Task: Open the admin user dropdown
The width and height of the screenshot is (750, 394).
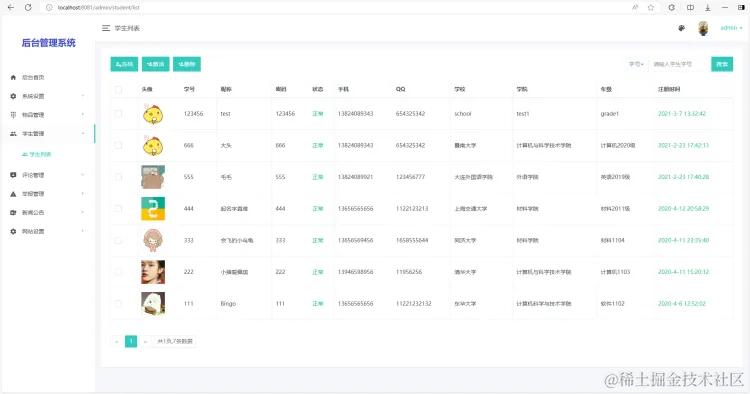Action: 731,28
